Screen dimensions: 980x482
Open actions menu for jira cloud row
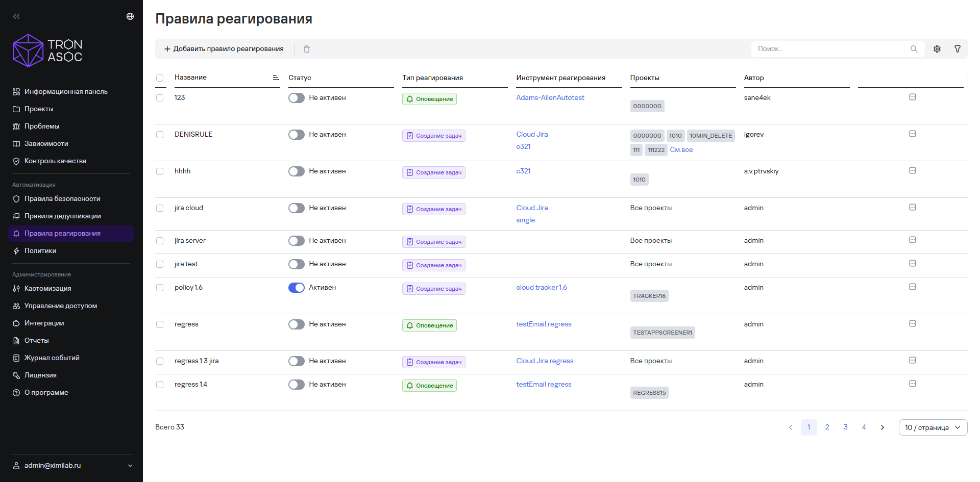tap(913, 207)
